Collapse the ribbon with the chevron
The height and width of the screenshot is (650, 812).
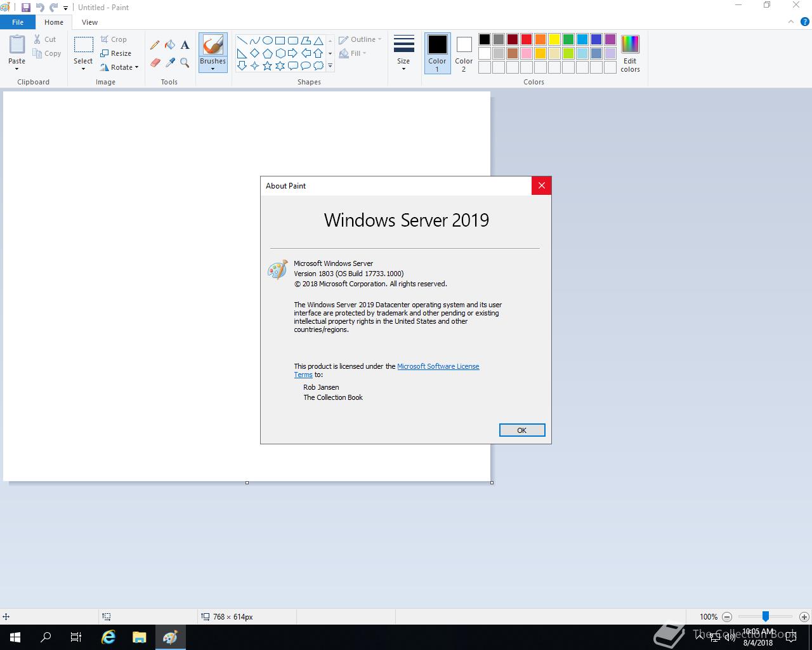click(790, 22)
